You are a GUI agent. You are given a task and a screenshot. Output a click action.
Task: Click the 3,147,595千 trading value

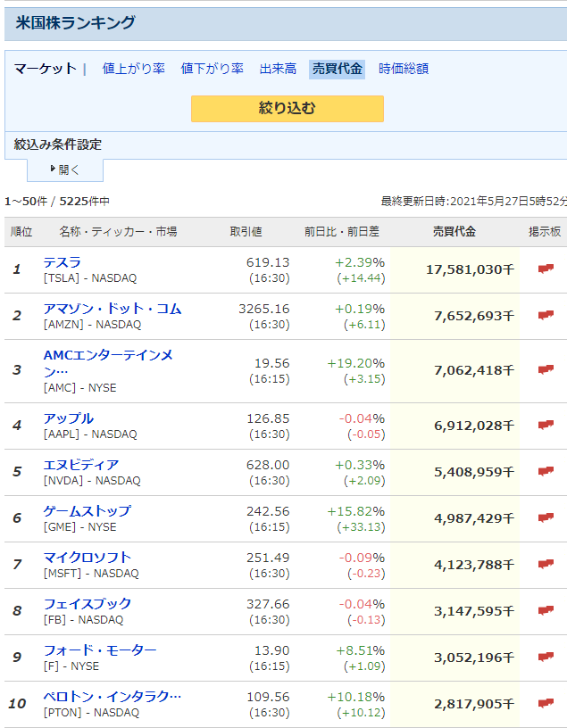[474, 611]
